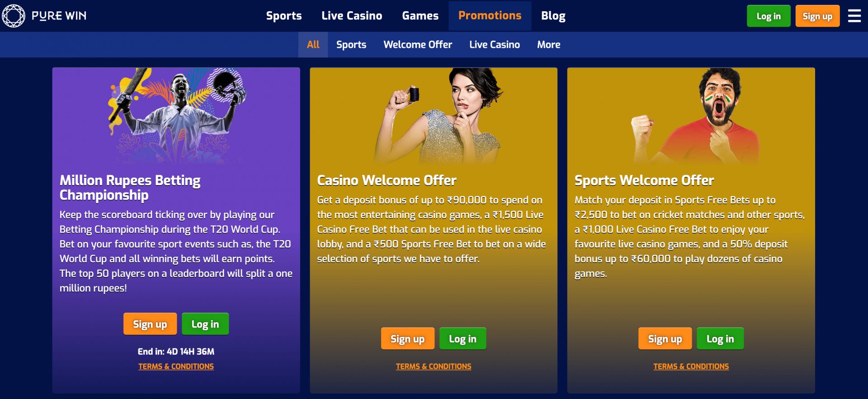Open Casino Welcome Offer Terms & Conditions

coord(434,366)
